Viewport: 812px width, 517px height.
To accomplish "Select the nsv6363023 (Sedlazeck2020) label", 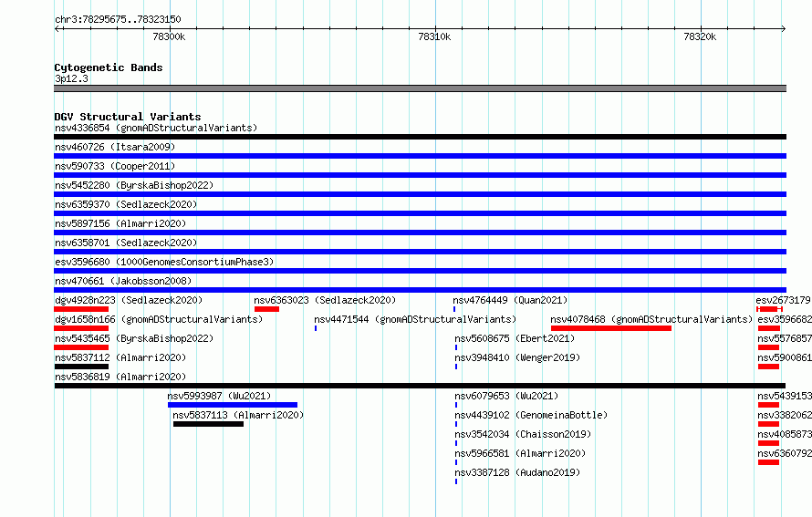I will coord(325,300).
